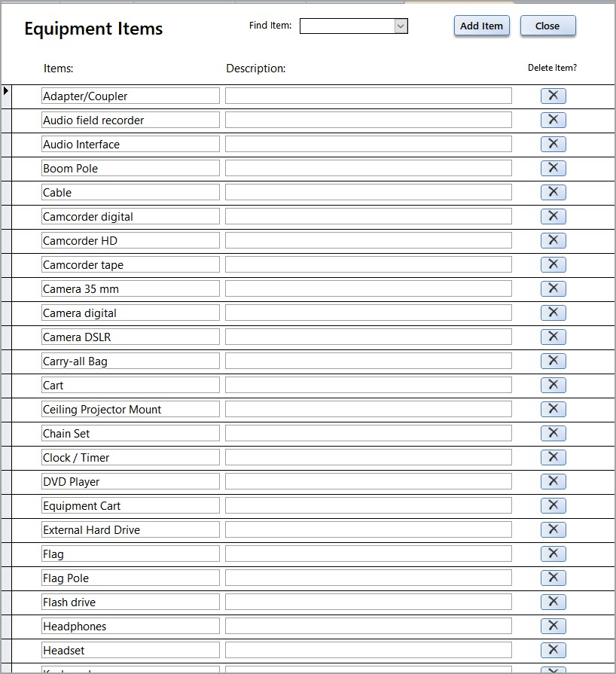Delete the Ceiling Projector Mount item
The width and height of the screenshot is (616, 674).
(x=553, y=409)
